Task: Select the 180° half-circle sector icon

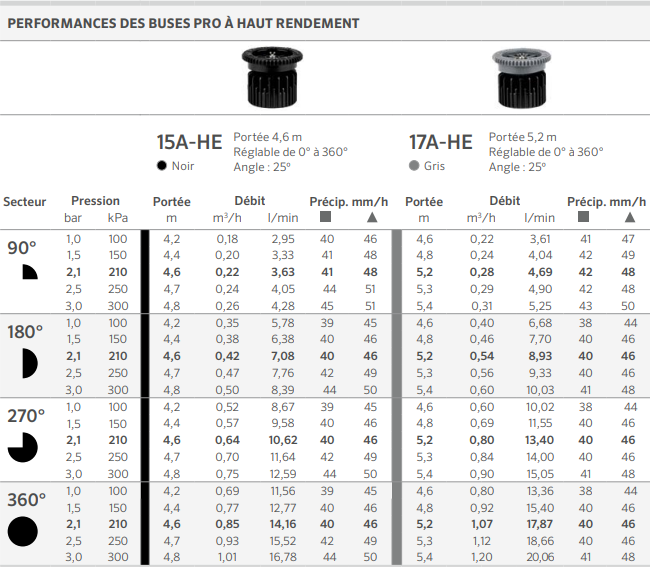Action: point(30,363)
